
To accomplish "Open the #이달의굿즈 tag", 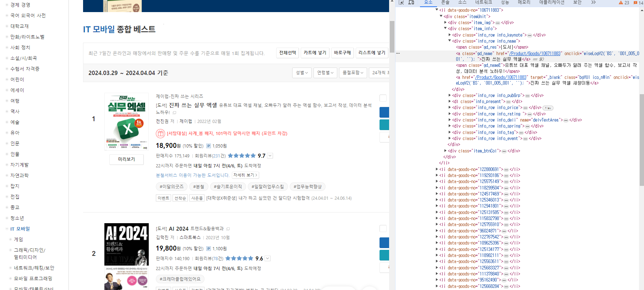I will pos(171,187).
